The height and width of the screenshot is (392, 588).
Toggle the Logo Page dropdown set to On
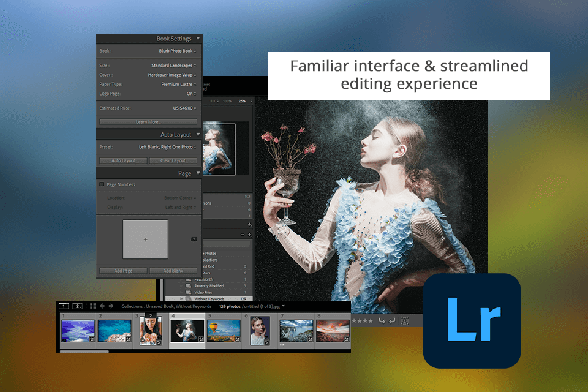(x=191, y=93)
